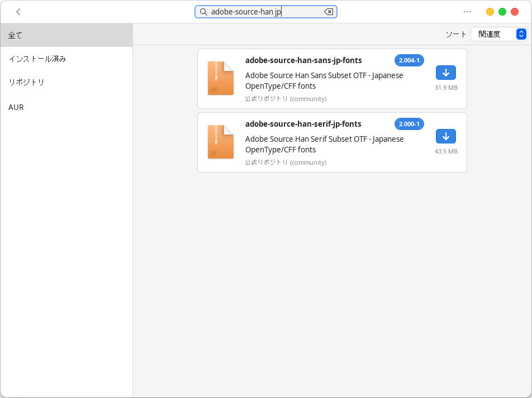Click the back arrow in header

pyautogui.click(x=18, y=12)
